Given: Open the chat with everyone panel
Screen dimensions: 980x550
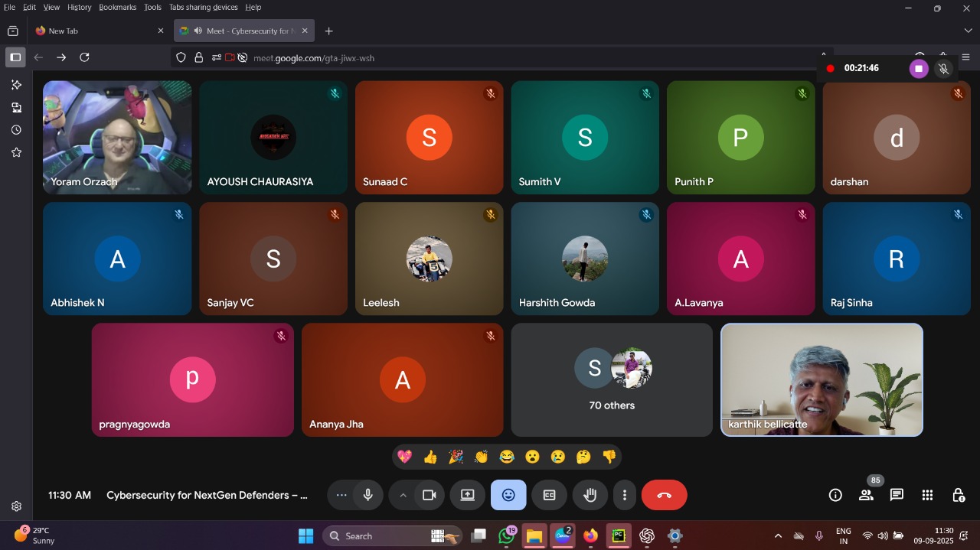Looking at the screenshot, I should tap(897, 495).
